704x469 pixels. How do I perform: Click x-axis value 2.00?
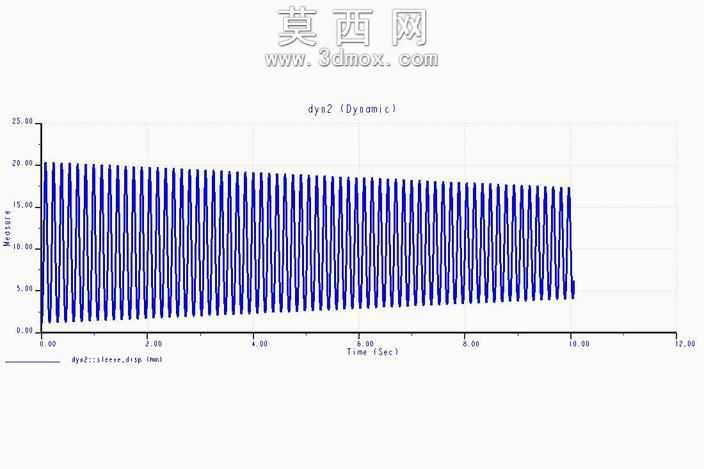coord(154,343)
